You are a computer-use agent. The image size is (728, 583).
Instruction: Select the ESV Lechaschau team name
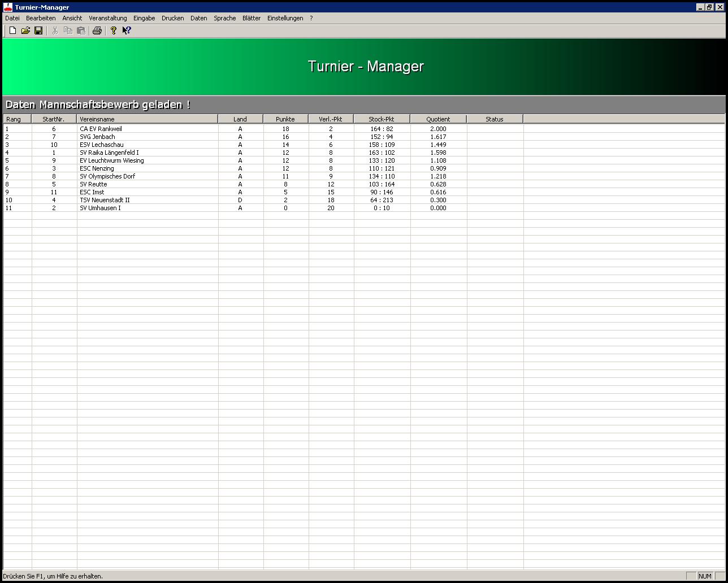pos(102,145)
